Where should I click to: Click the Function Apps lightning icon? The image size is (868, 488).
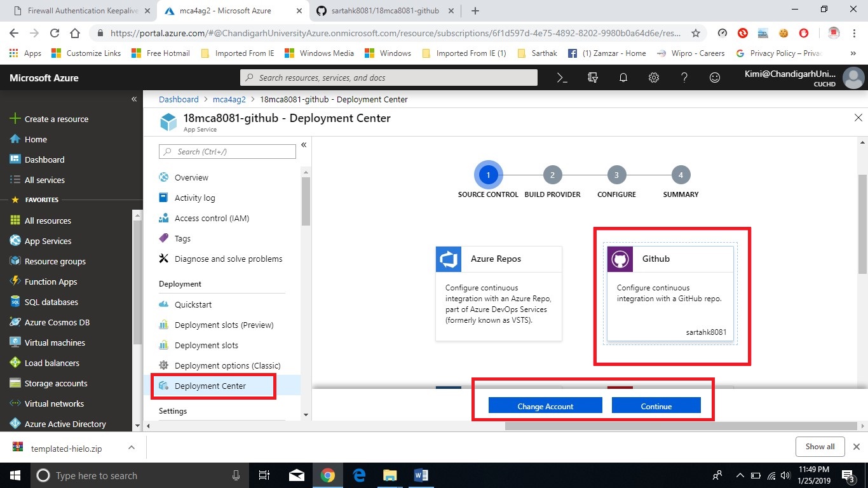(x=15, y=281)
